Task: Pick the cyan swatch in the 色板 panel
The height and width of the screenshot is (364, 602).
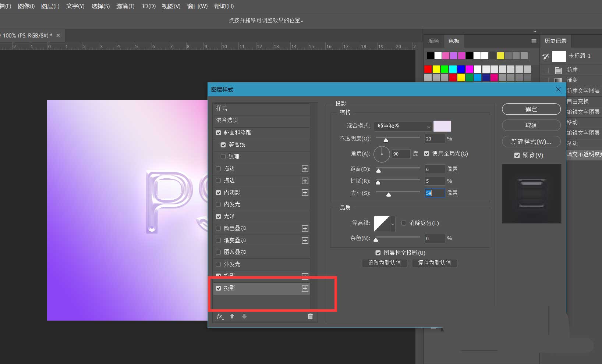Action: (x=453, y=69)
